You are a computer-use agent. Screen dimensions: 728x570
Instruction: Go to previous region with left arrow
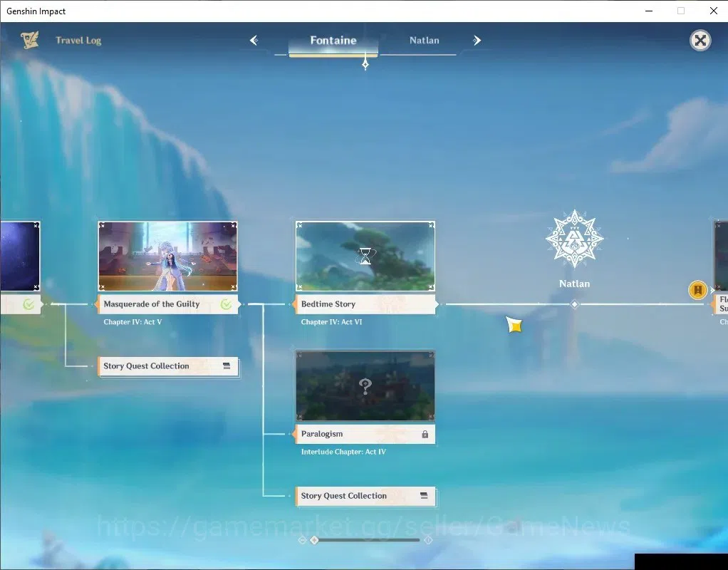[x=254, y=41]
